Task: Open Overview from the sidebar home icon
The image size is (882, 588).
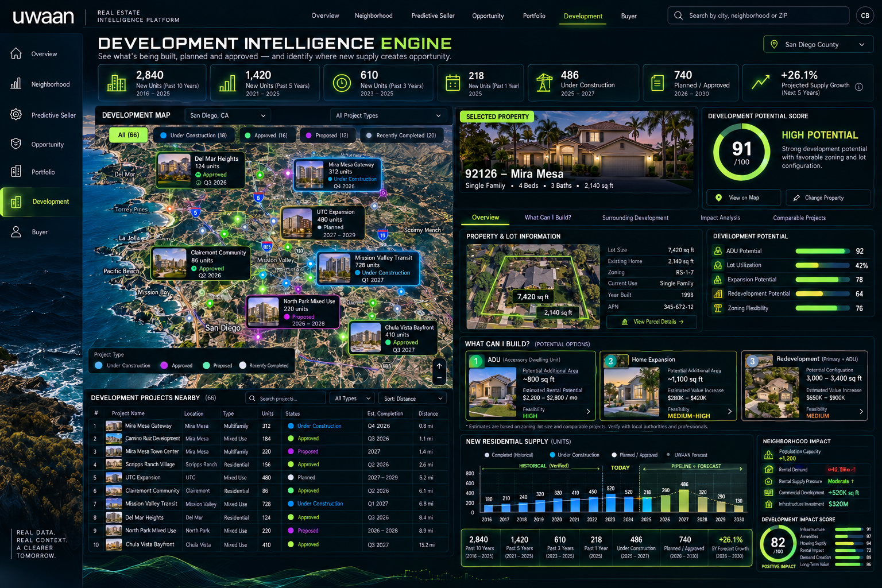Action: [x=16, y=53]
